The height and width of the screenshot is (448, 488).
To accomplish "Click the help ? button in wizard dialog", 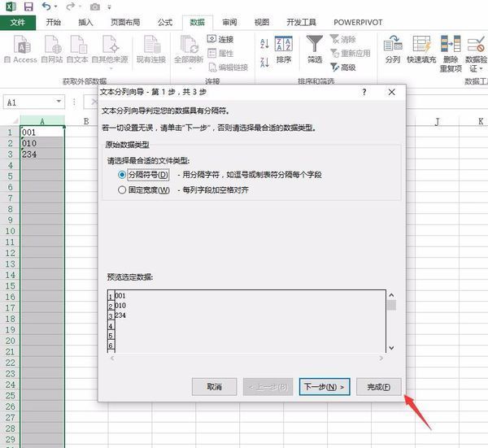I will tap(364, 92).
